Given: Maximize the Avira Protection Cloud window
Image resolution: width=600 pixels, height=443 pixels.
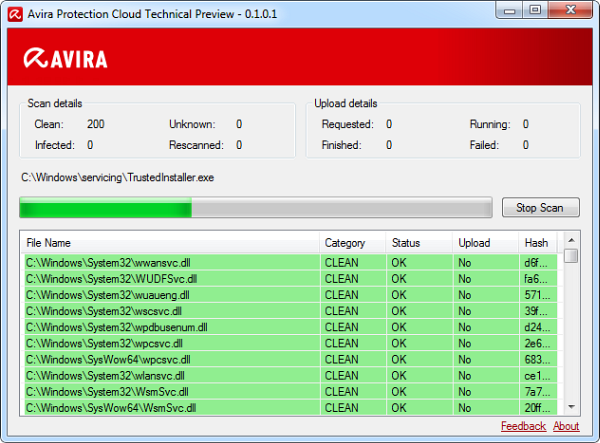Looking at the screenshot, I should [535, 10].
